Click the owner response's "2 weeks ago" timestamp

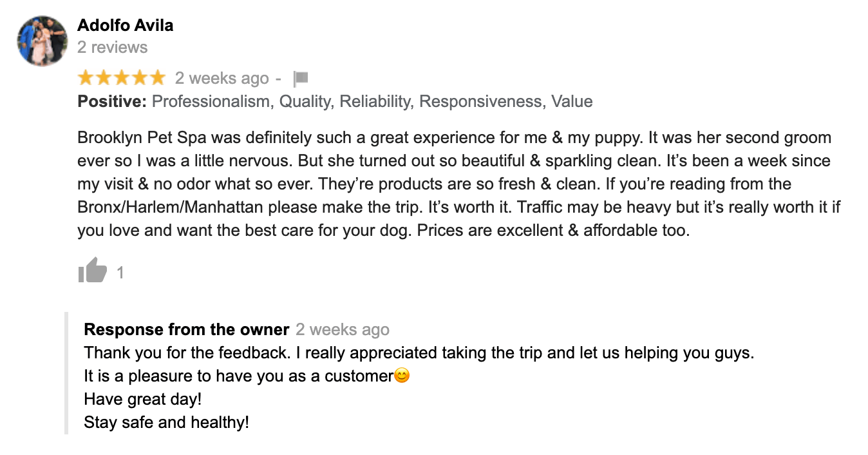(343, 330)
